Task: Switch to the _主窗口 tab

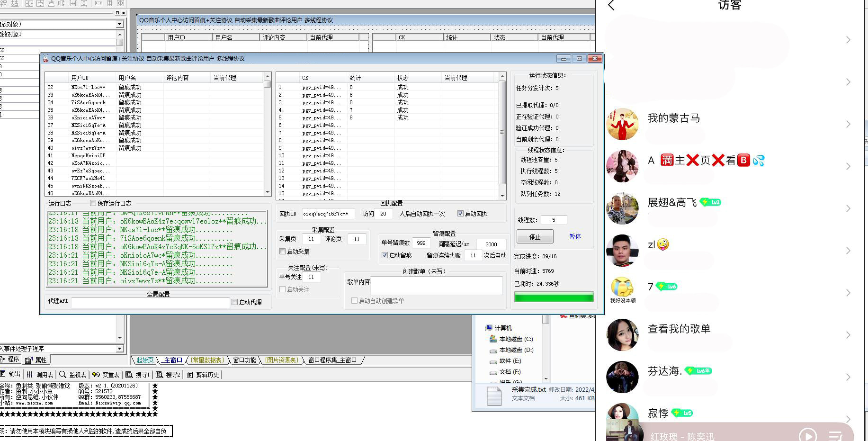Action: 172,360
